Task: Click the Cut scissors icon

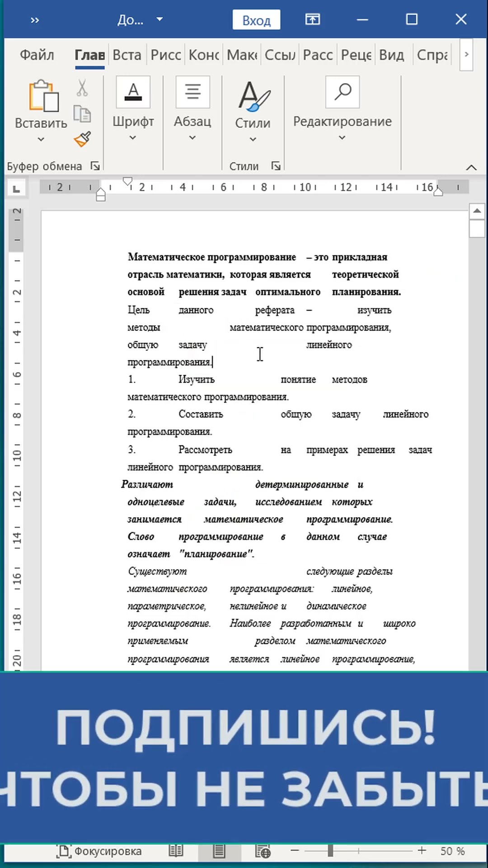Action: [82, 88]
